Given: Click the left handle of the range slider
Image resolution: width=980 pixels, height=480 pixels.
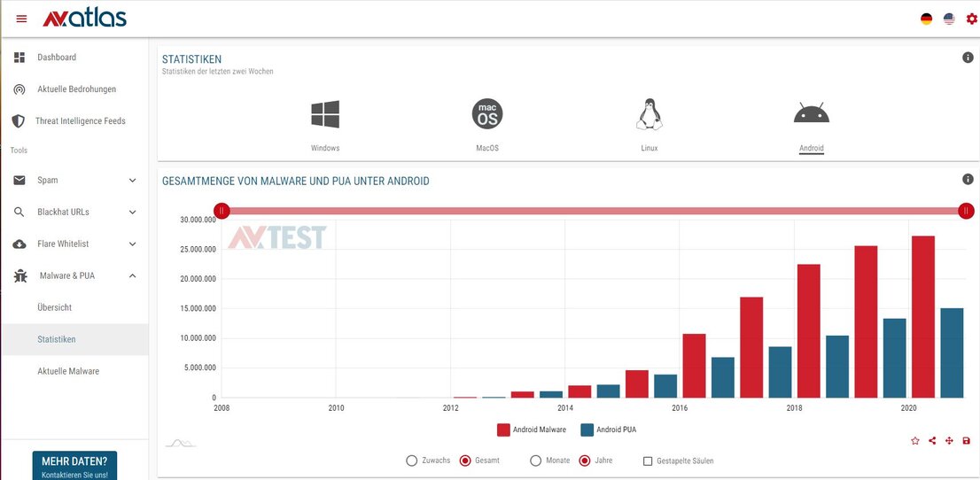Looking at the screenshot, I should [222, 211].
